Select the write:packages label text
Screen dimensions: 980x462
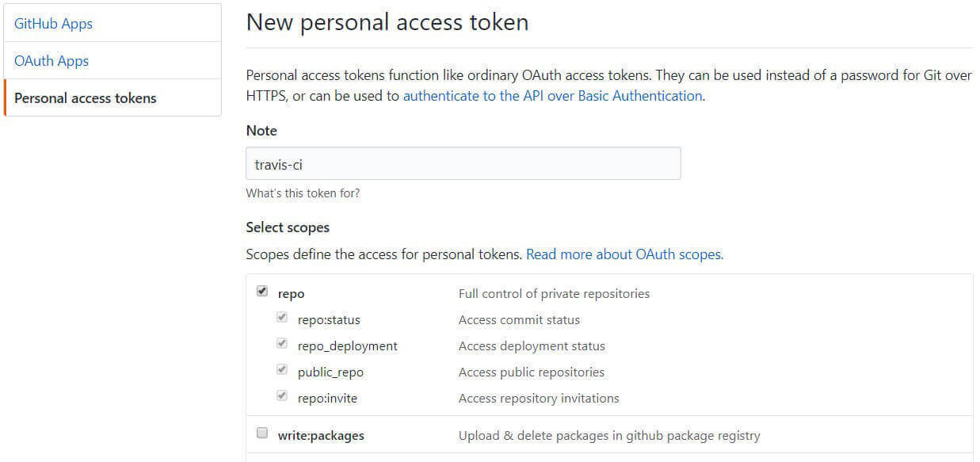pos(320,435)
